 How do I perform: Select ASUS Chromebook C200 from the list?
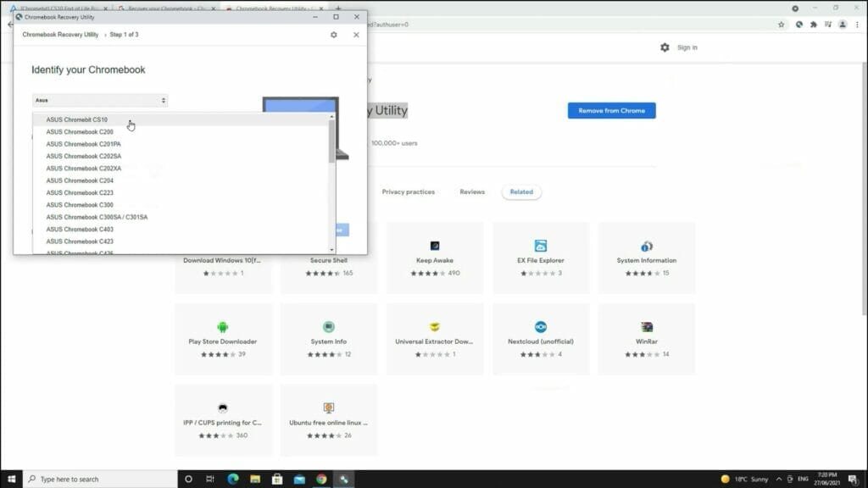[x=81, y=131]
